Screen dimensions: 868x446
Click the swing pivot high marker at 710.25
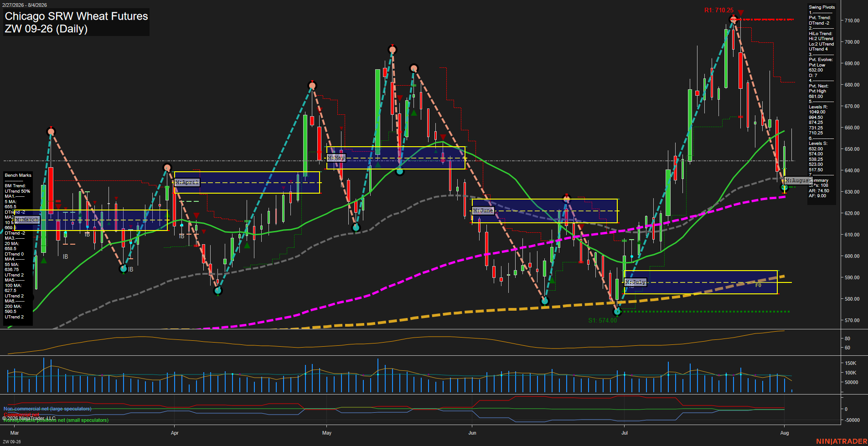point(733,19)
